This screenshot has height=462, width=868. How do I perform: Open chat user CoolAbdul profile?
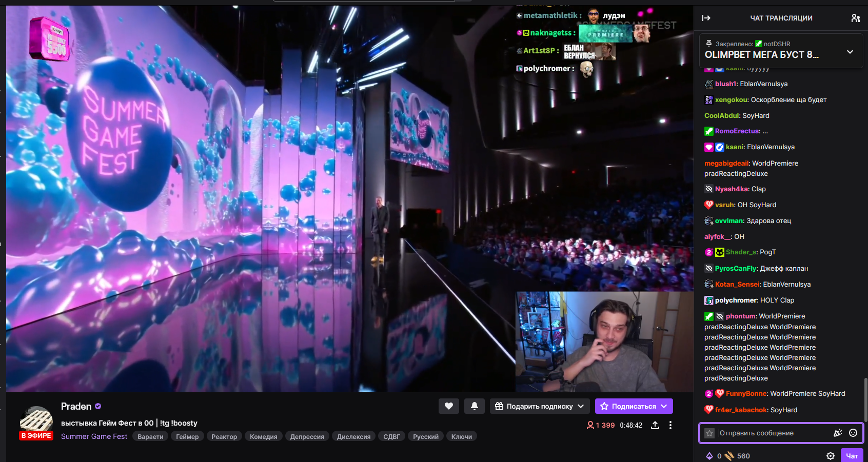click(x=721, y=115)
